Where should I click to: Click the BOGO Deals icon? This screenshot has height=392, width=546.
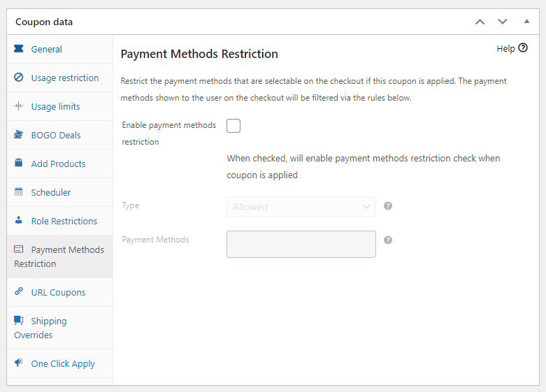(x=19, y=135)
